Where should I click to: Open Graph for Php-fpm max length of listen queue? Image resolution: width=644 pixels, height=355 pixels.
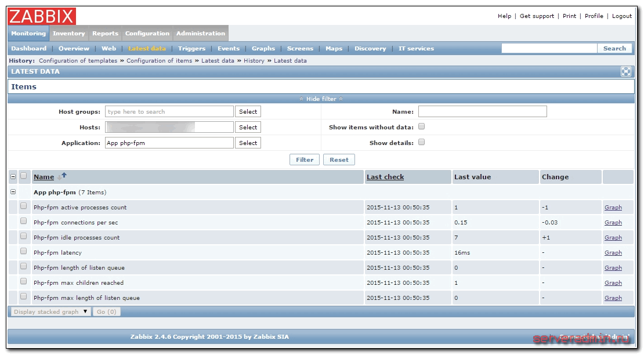pyautogui.click(x=613, y=298)
